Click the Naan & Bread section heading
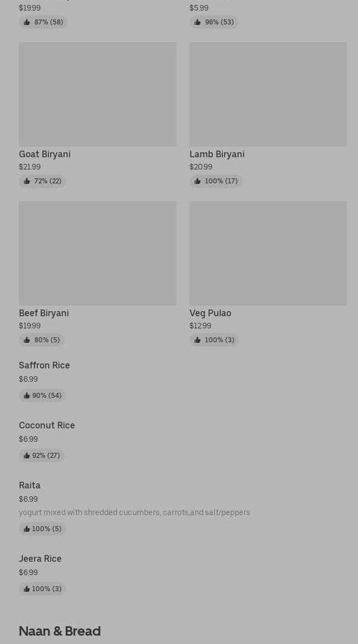 (59, 631)
